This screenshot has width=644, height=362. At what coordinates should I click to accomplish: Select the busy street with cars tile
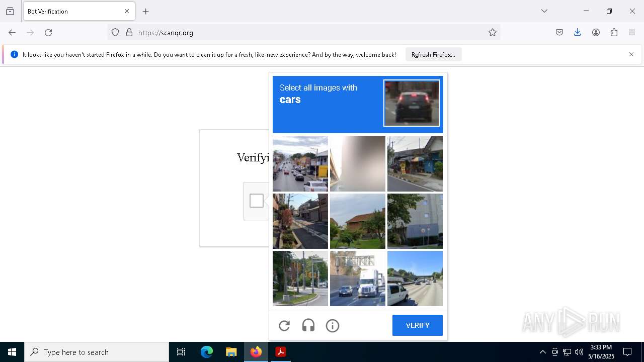[x=300, y=164]
